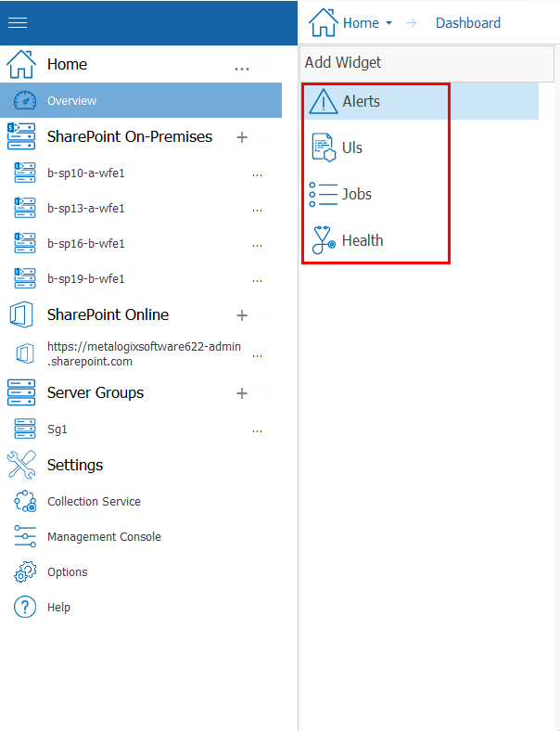This screenshot has width=560, height=731.
Task: Click the Health stethoscope icon
Action: (x=324, y=240)
